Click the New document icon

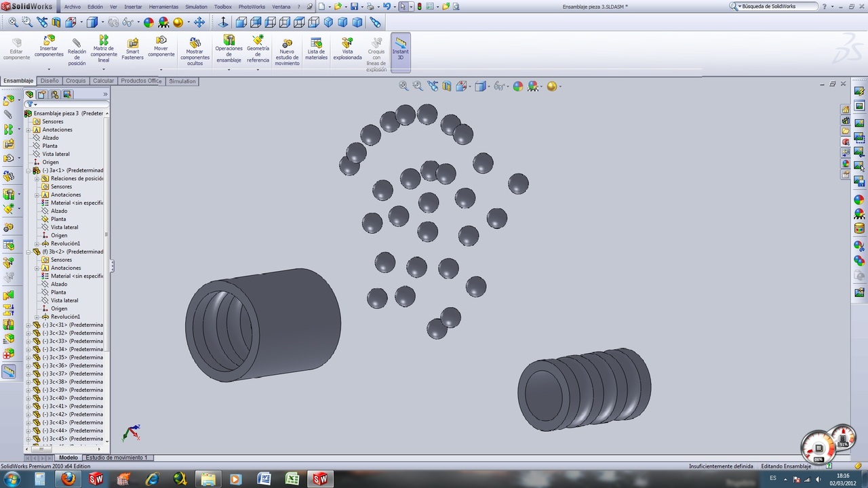pyautogui.click(x=321, y=6)
